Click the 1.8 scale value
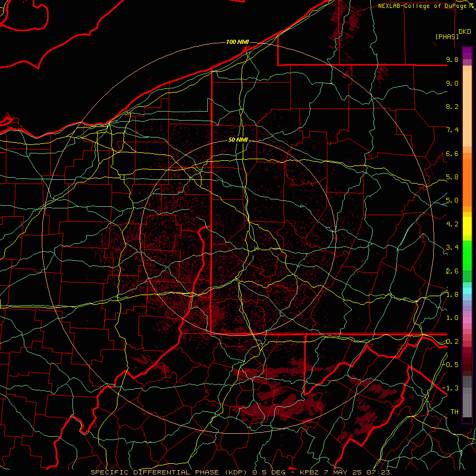The image size is (476, 476). [452, 295]
